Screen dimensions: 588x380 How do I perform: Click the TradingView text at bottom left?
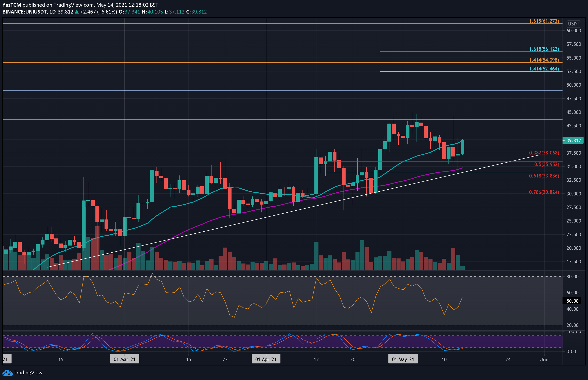(28, 373)
